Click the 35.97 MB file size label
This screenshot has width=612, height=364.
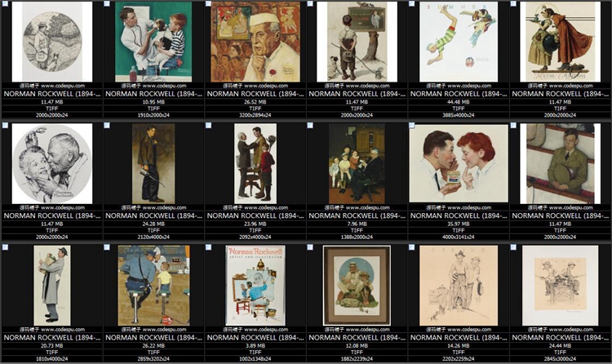tap(459, 224)
